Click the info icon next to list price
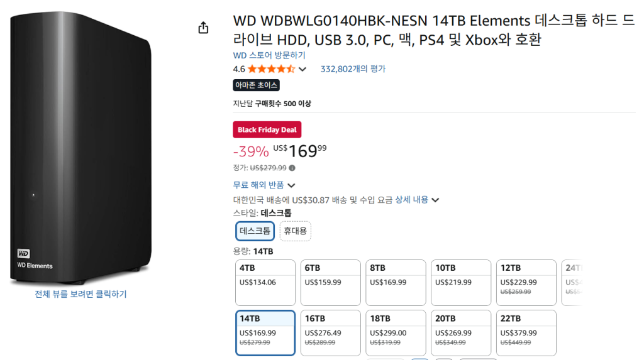 point(292,168)
